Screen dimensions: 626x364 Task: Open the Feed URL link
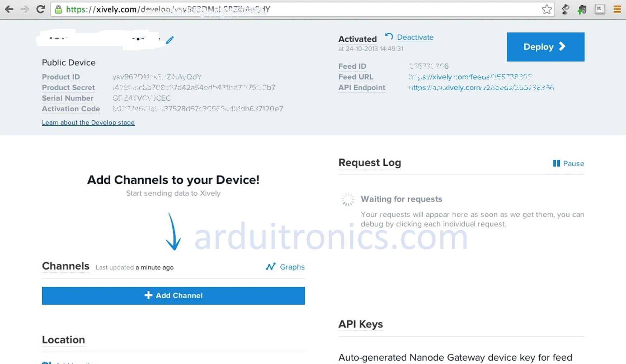click(470, 77)
